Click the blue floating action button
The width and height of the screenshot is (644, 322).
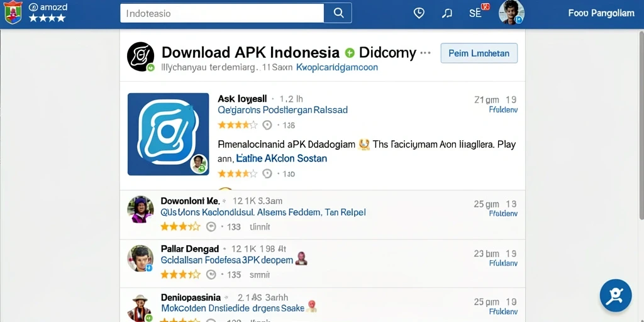pyautogui.click(x=615, y=296)
